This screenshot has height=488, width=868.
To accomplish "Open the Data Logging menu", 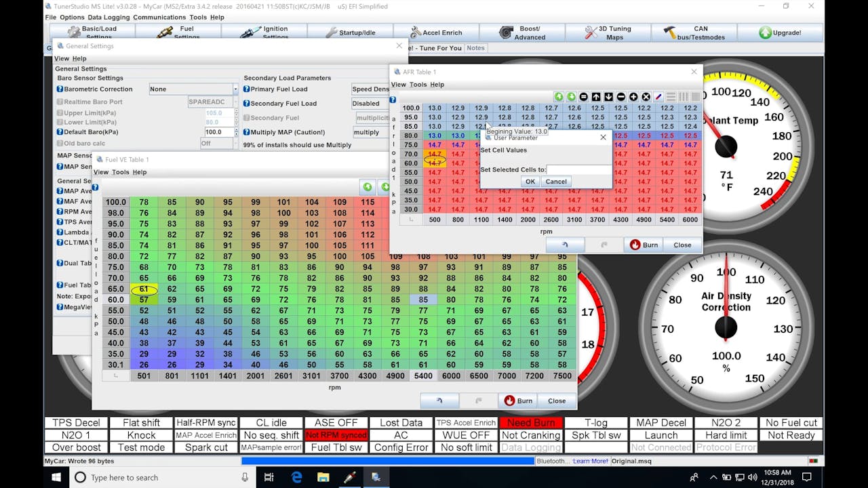I will 108,17.
